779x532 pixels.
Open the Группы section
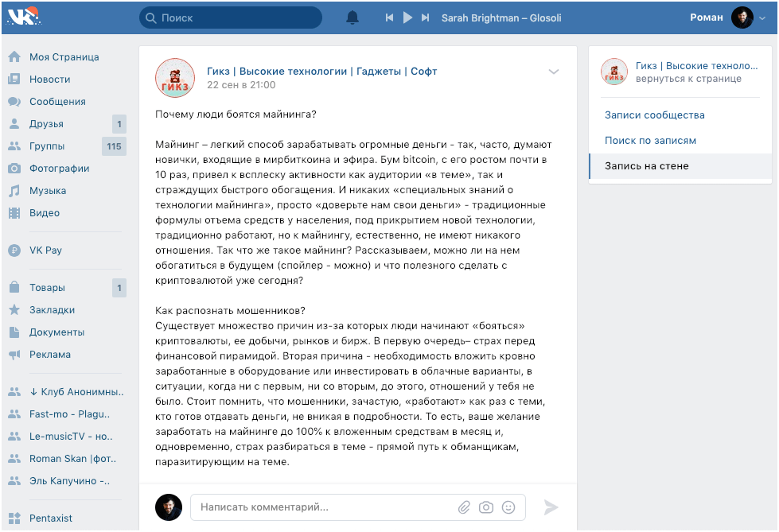click(x=47, y=146)
